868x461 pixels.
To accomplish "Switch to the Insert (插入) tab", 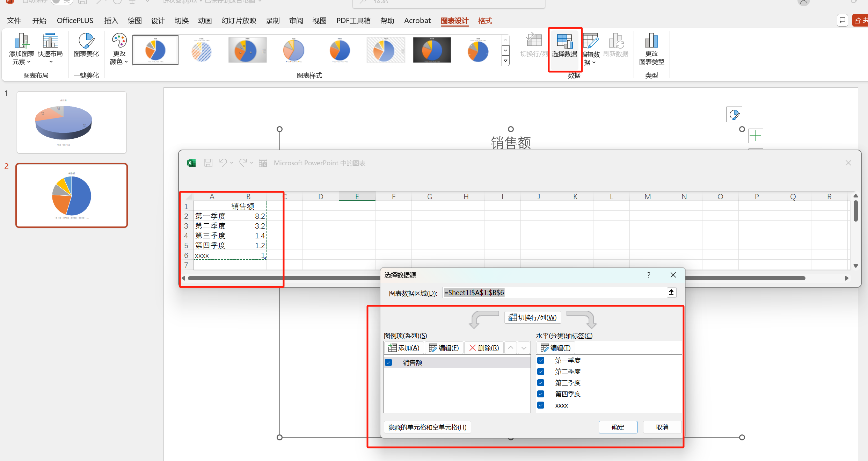I will tap(111, 21).
